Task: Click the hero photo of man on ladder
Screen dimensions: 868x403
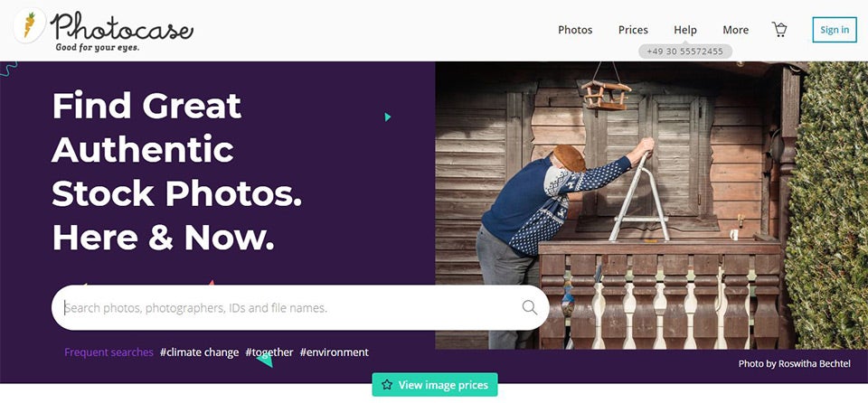Action: click(x=652, y=205)
